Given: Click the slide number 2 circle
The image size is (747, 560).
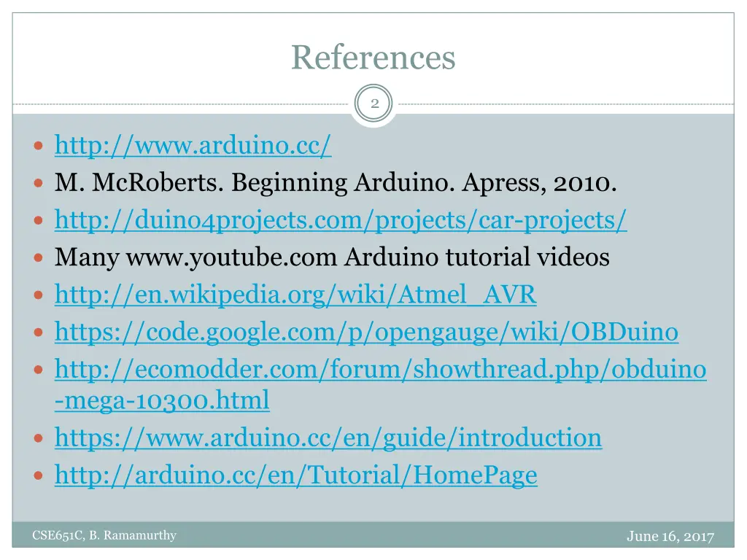Looking at the screenshot, I should [x=374, y=104].
